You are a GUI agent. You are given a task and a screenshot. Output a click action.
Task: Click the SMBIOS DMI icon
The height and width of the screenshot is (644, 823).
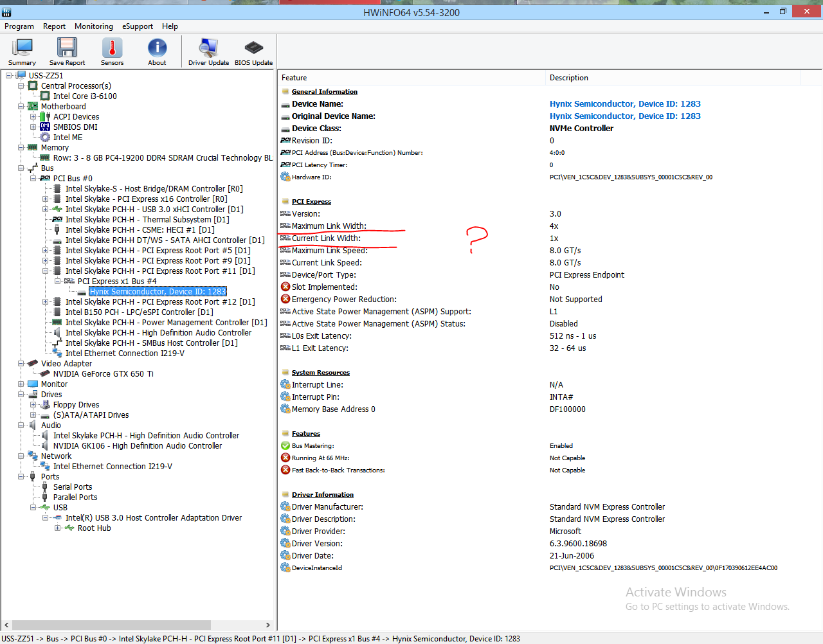(45, 127)
